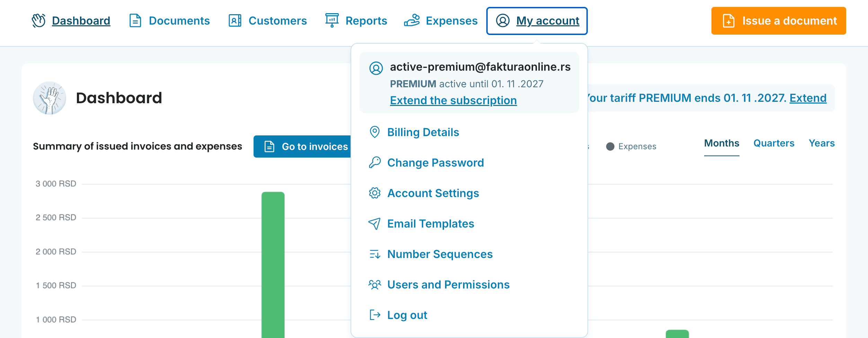The height and width of the screenshot is (338, 868).
Task: Click the tall green invoice bar in chart
Action: 273,263
